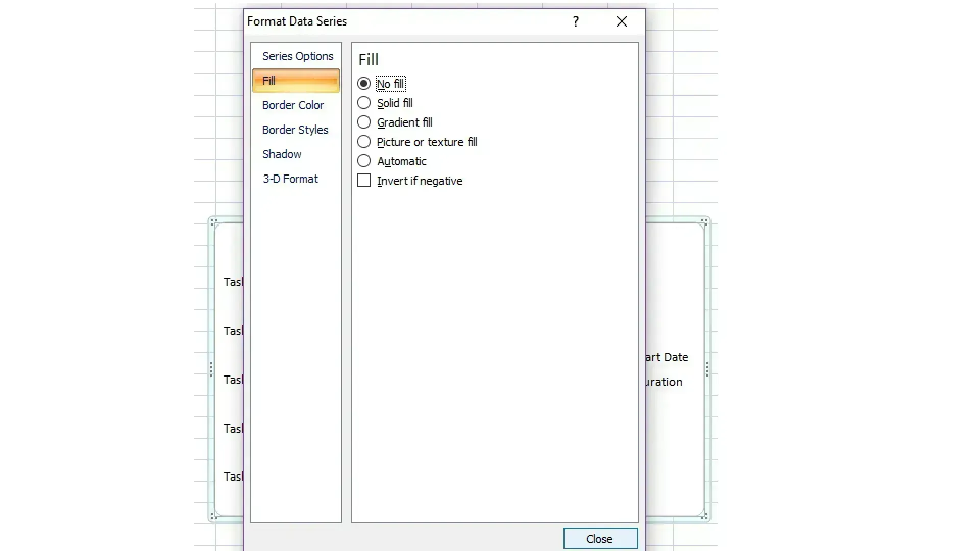Select the Picture or texture fill
Image resolution: width=980 pixels, height=551 pixels.
pos(363,141)
